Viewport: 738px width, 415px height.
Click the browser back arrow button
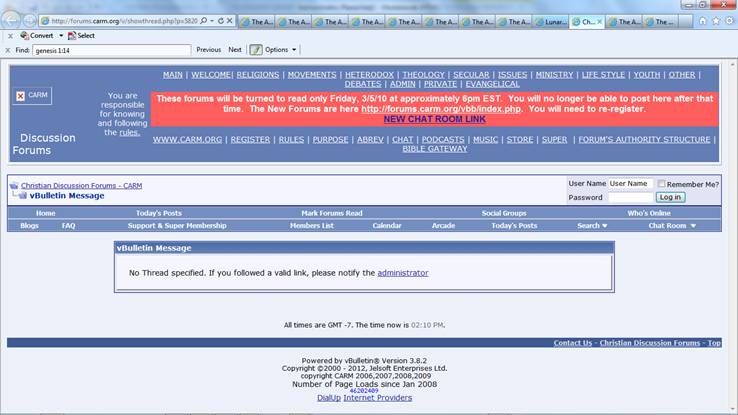[10, 20]
